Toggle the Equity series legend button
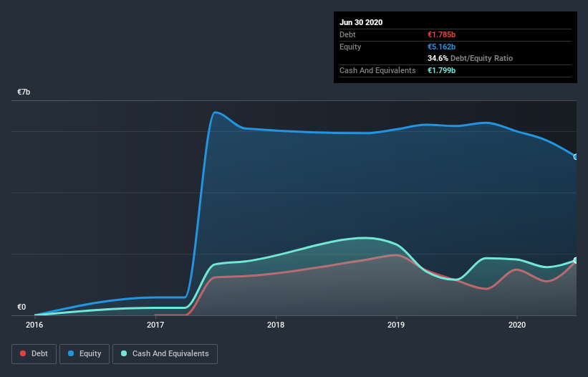 (85, 354)
